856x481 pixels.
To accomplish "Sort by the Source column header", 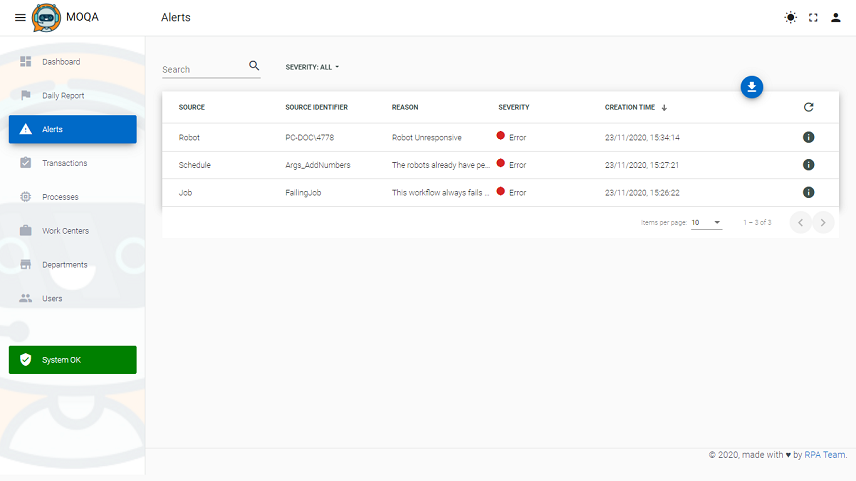I will pos(192,107).
